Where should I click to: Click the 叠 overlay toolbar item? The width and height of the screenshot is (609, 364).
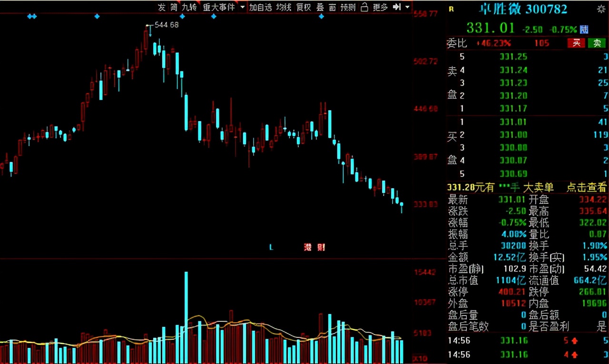coord(320,7)
